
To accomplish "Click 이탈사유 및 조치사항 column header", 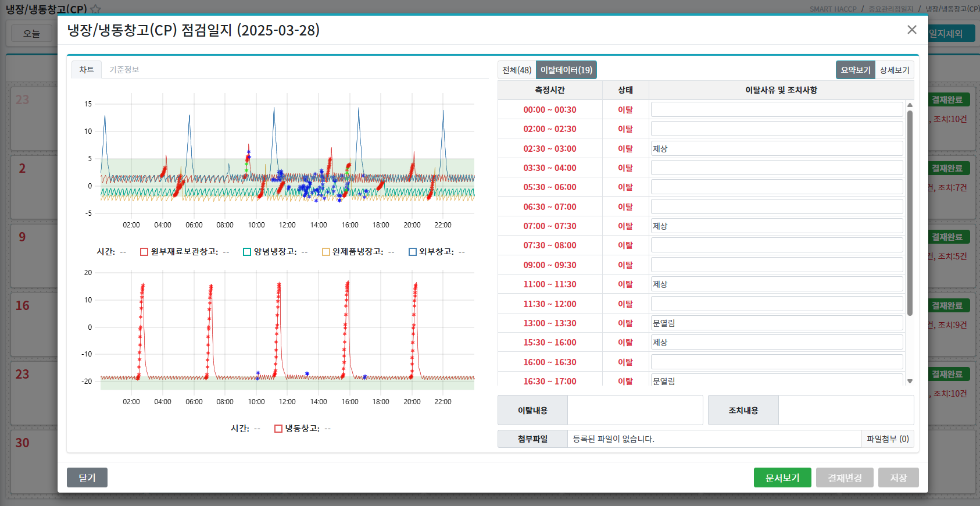I will [781, 90].
